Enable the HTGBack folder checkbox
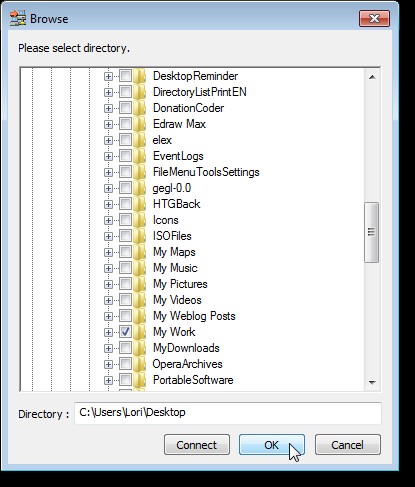This screenshot has height=487, width=415. click(x=125, y=204)
